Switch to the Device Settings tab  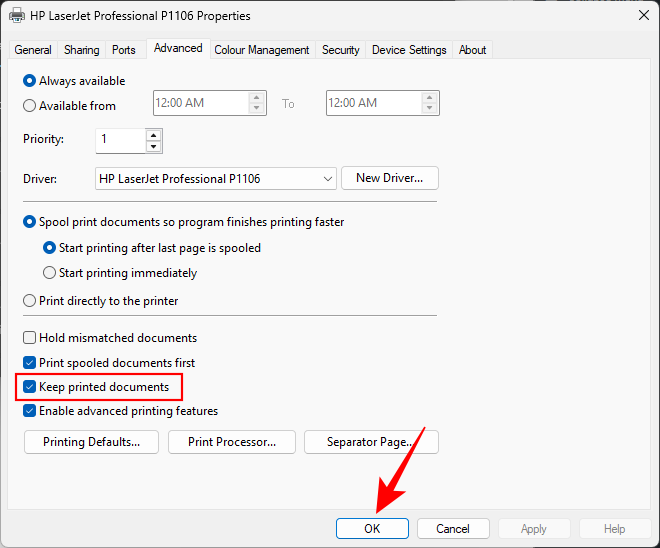point(410,50)
